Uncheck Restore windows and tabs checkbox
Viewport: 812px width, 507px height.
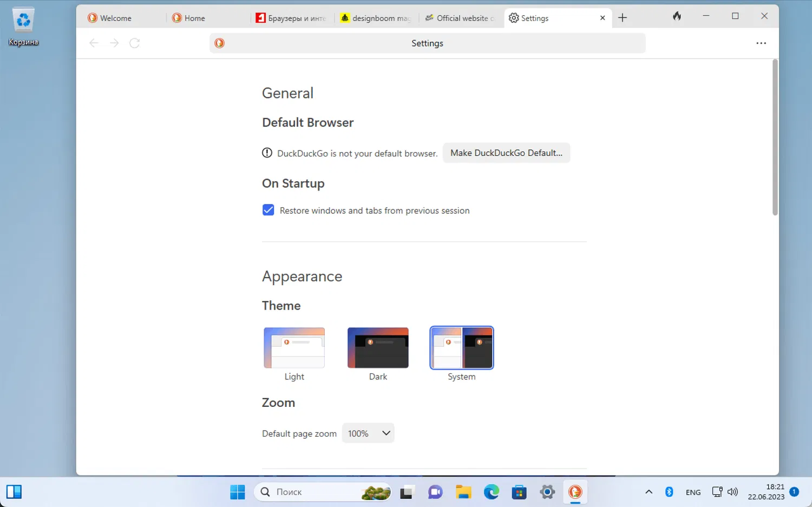pos(268,210)
